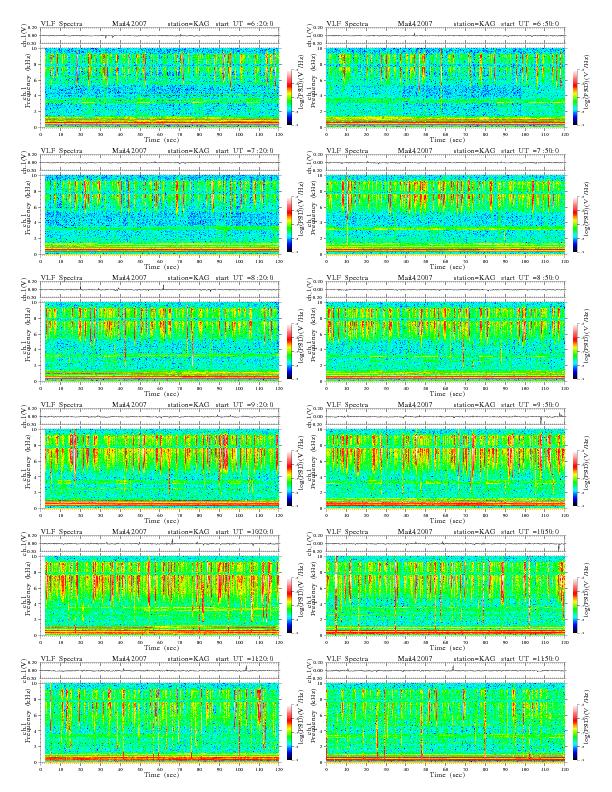612x792 pixels.
Task: Click 'Time (sec)' label under the 8:20:0 panel
Action: coord(162,393)
